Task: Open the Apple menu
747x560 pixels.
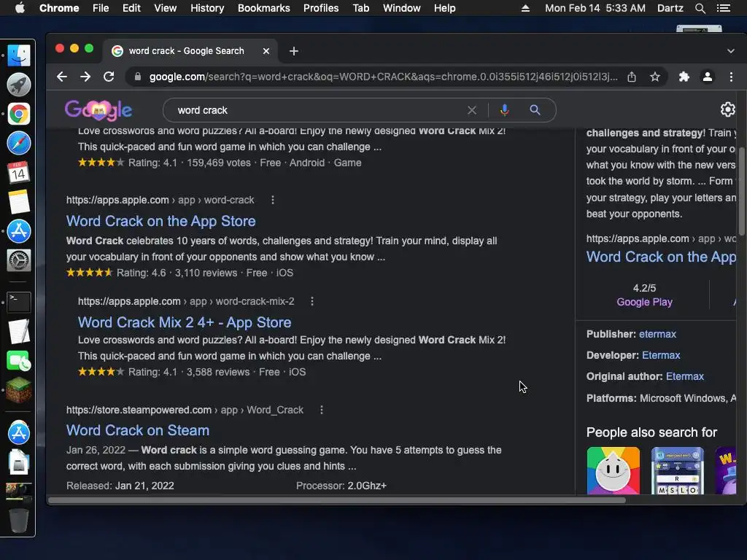Action: [20, 8]
